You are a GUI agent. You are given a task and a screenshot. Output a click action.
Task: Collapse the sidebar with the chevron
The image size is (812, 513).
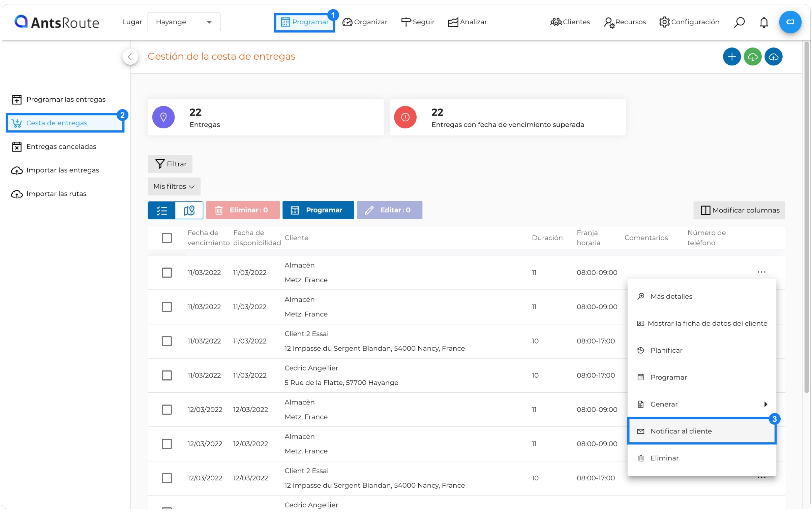[130, 57]
